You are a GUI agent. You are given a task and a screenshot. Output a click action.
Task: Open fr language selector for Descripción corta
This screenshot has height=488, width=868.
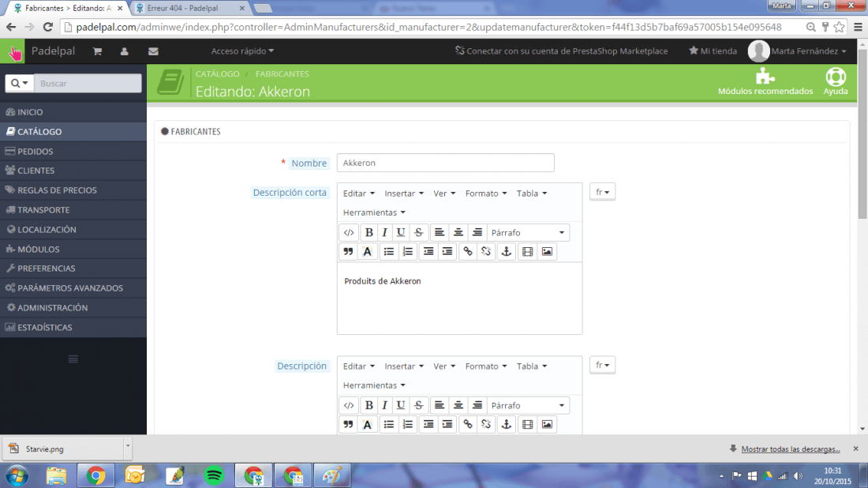tap(602, 192)
